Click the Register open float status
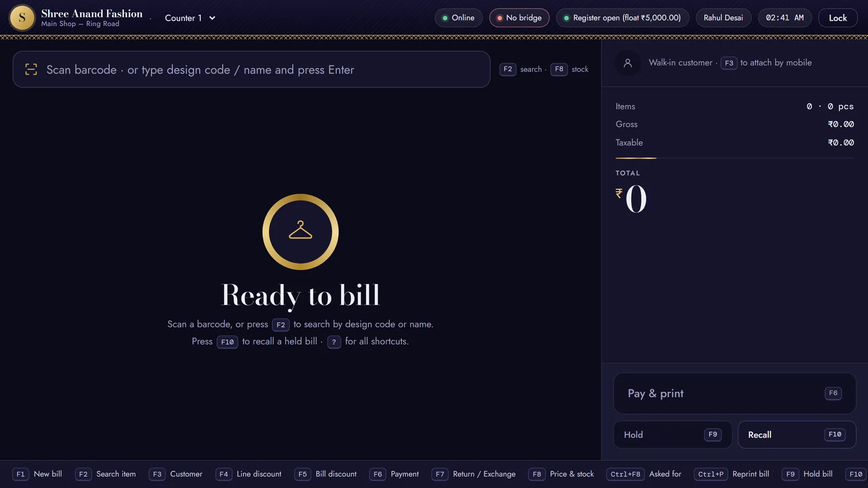868x488 pixels. coord(622,18)
